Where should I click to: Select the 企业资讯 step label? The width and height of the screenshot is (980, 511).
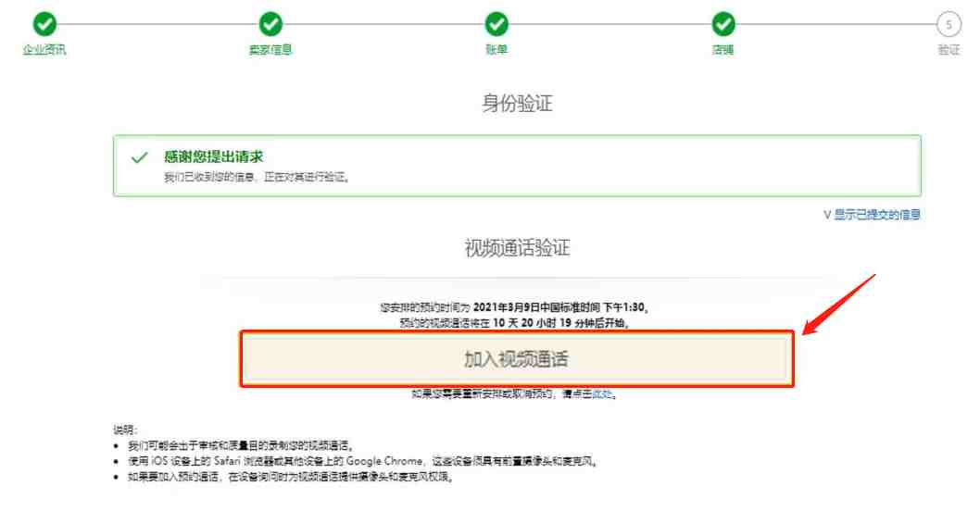44,49
